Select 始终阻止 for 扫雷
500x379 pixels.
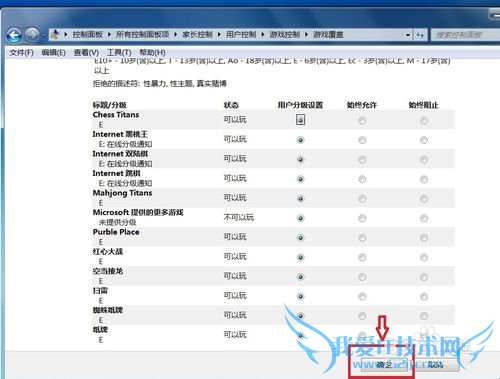click(424, 296)
